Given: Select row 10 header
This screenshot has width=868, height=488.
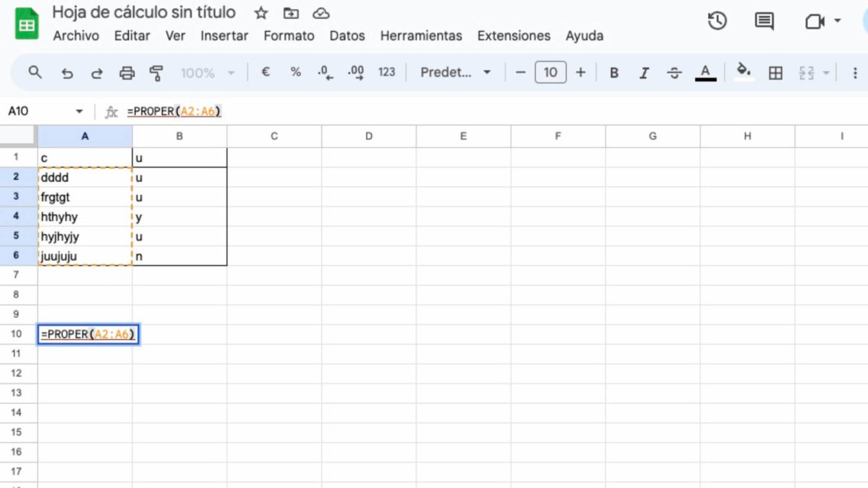Looking at the screenshot, I should [x=18, y=334].
